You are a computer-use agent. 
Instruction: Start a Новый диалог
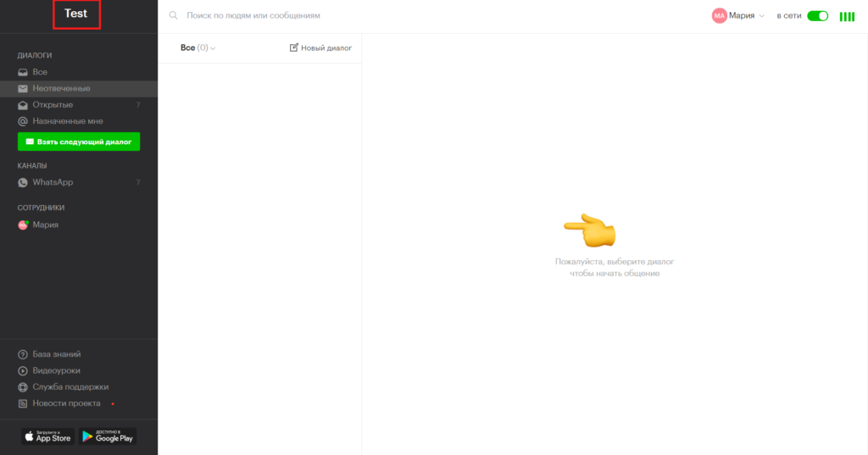click(320, 47)
